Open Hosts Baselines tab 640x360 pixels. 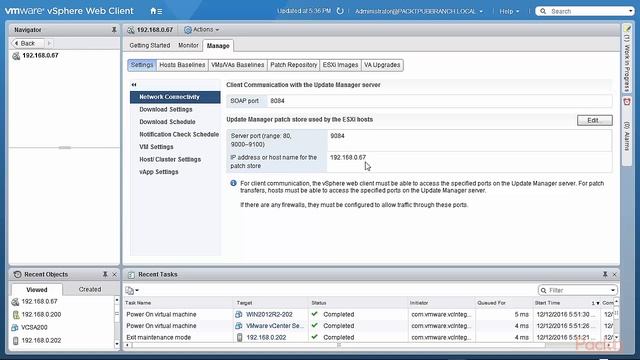pyautogui.click(x=182, y=65)
